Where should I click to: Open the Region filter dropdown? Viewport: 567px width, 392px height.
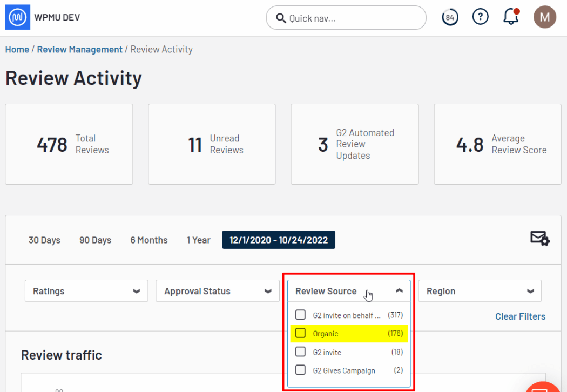point(479,291)
